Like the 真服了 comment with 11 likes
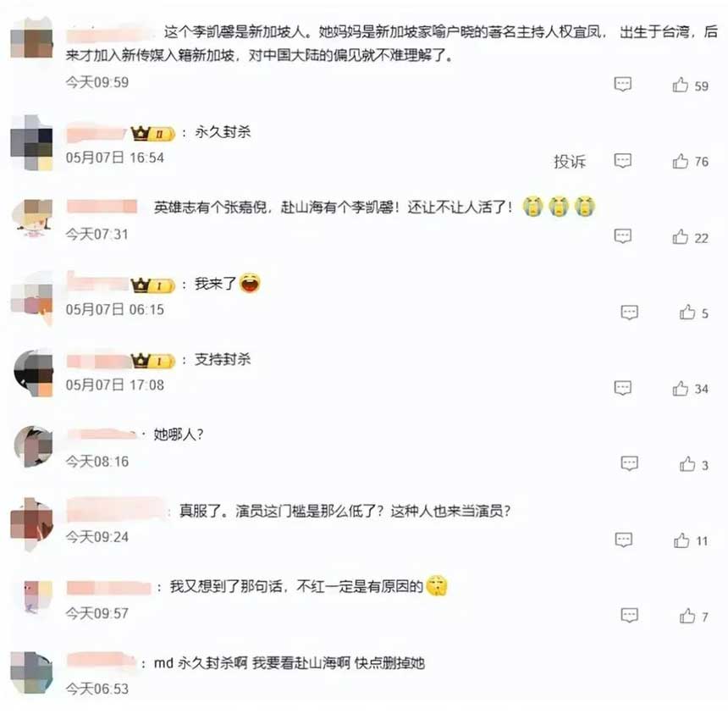728x714 pixels. click(681, 540)
